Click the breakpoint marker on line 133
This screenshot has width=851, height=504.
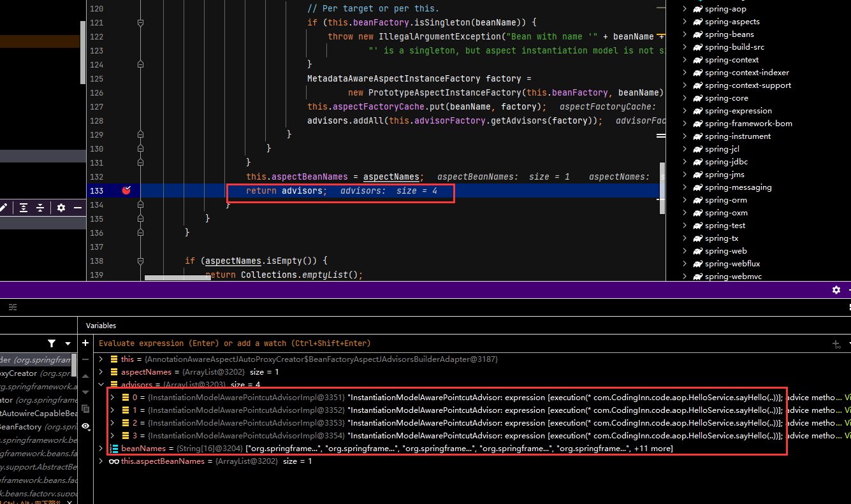click(x=126, y=191)
